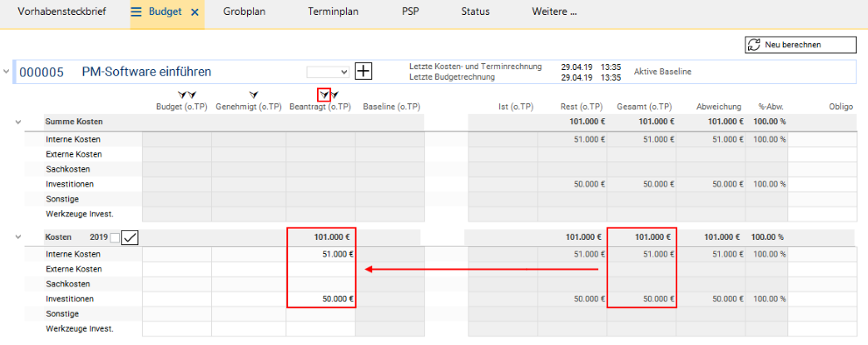Click the left transfer arrow above Beantragt (o.TP)

click(x=324, y=95)
